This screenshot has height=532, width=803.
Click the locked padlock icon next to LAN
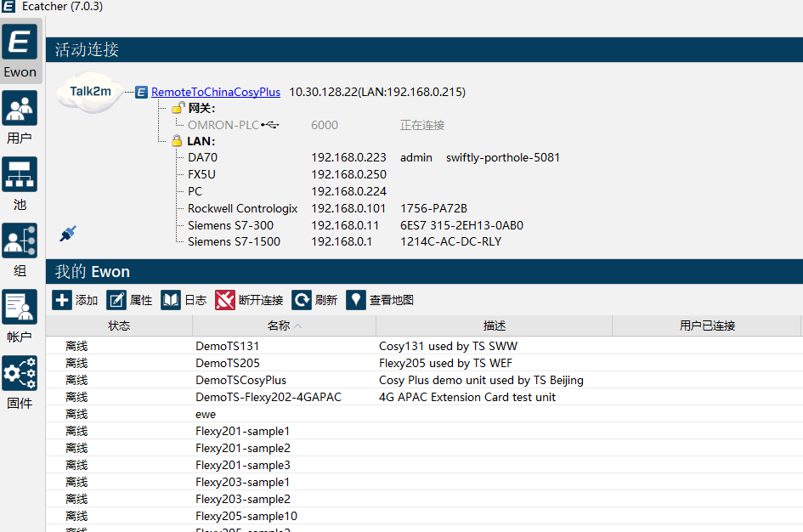click(x=177, y=141)
